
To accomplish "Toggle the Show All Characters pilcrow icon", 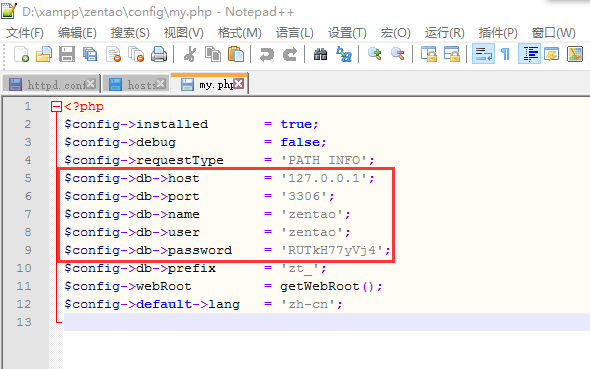I will (x=505, y=54).
